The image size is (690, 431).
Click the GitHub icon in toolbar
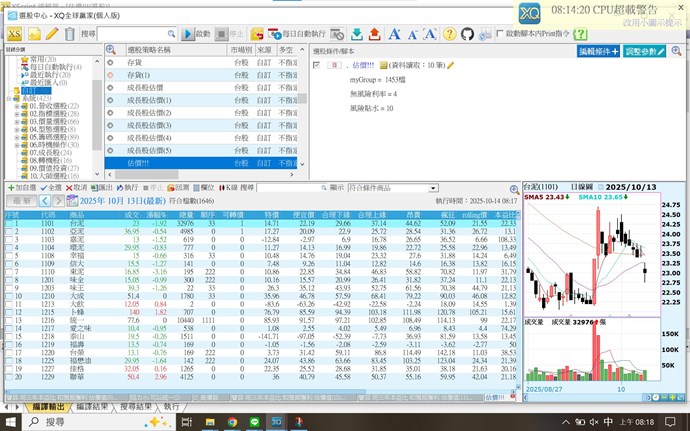coord(469,35)
